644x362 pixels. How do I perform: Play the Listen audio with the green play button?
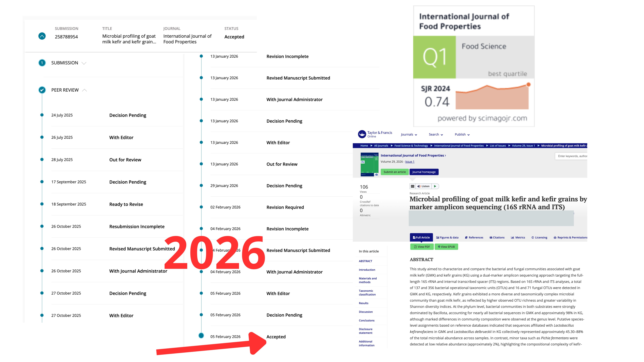pyautogui.click(x=435, y=186)
